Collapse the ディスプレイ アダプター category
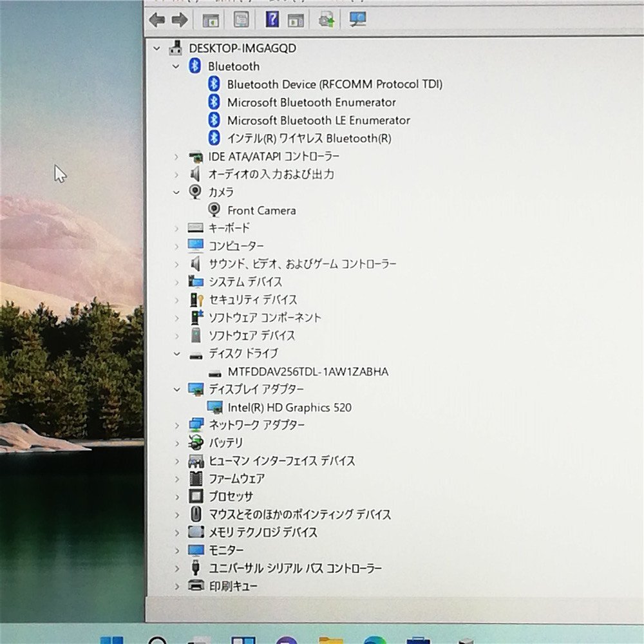644x644 pixels. (176, 390)
